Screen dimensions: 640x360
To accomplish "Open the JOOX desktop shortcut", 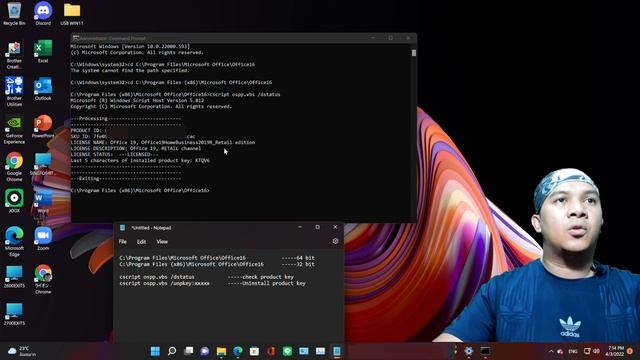I will (x=14, y=201).
